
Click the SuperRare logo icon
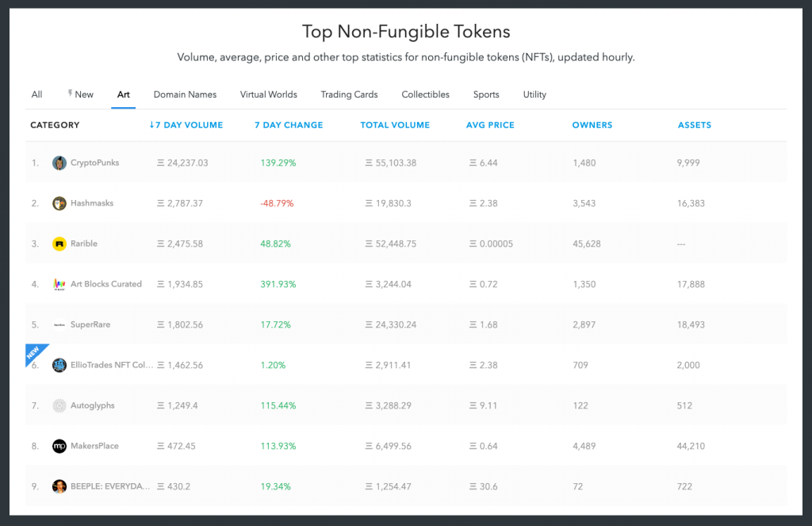tap(59, 324)
